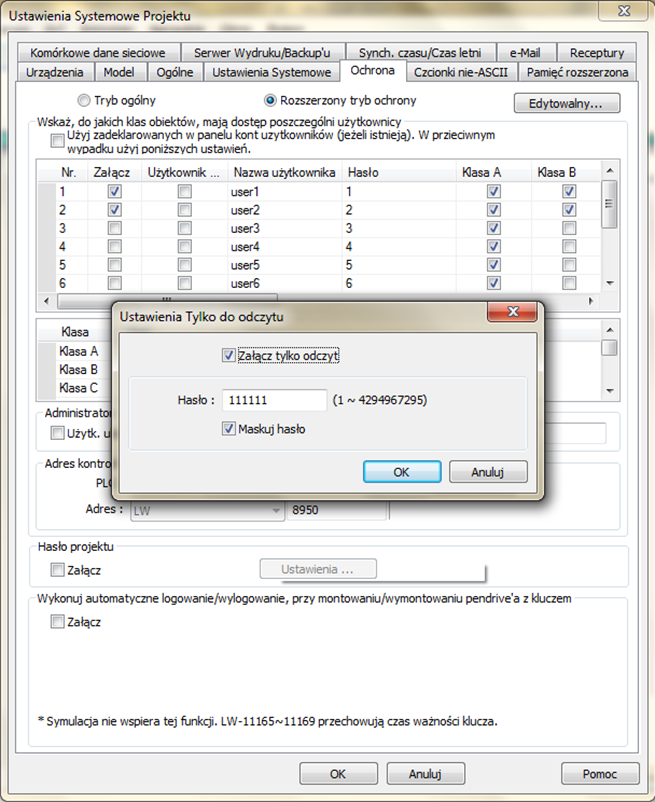Viewport: 655px width, 802px height.
Task: Open Ustawienia Systemowe tab
Action: [x=272, y=72]
